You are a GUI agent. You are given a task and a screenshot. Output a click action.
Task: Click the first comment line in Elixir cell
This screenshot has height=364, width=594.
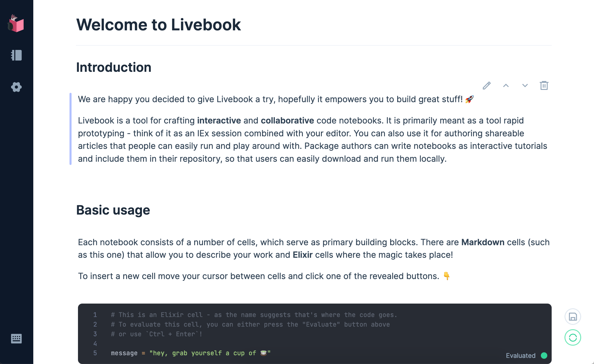pos(254,315)
